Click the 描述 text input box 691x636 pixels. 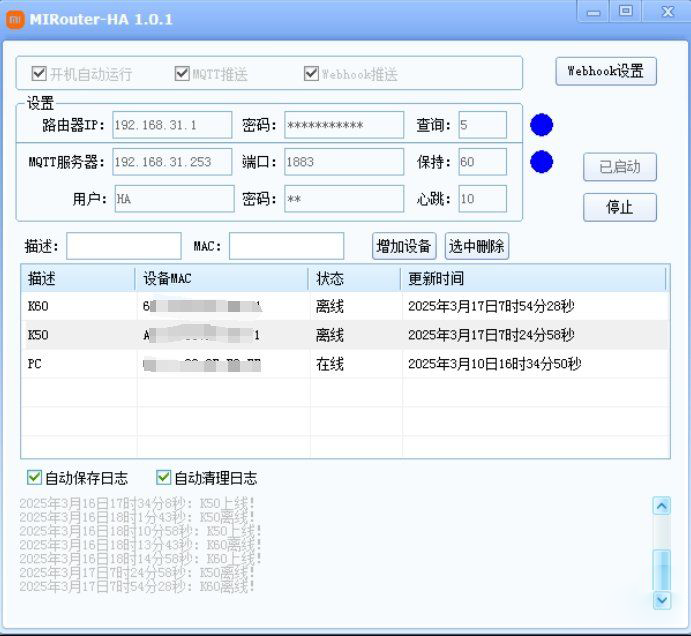click(124, 246)
